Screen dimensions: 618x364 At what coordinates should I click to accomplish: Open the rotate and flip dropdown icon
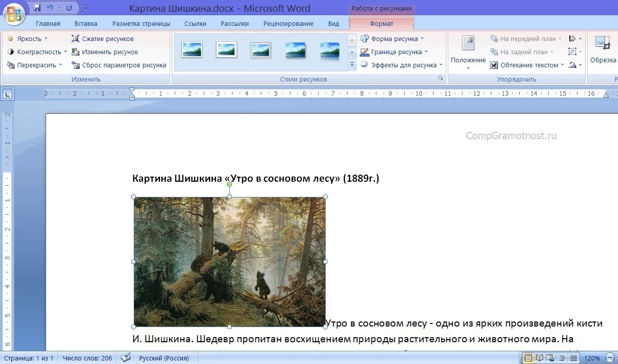click(x=575, y=65)
